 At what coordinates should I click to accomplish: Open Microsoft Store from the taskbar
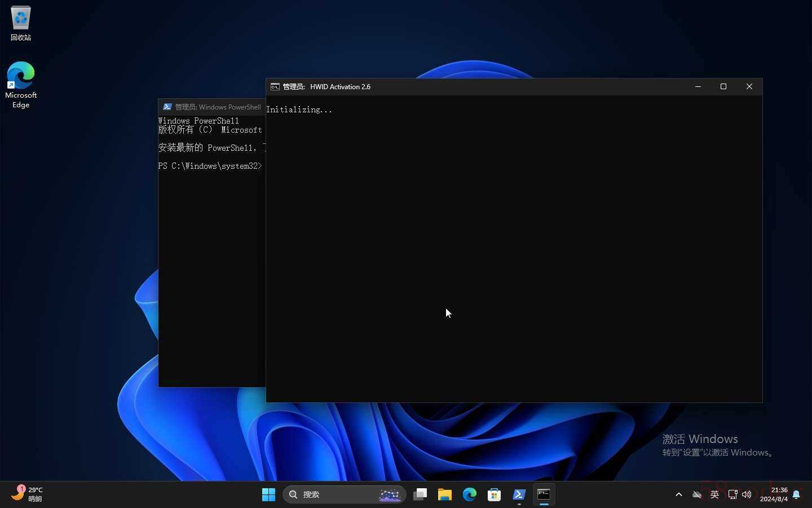(495, 494)
